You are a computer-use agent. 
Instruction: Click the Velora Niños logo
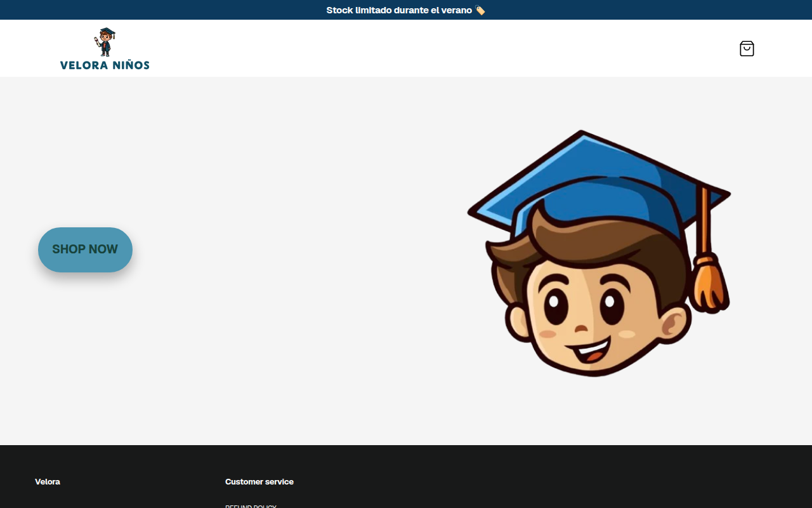[105, 48]
